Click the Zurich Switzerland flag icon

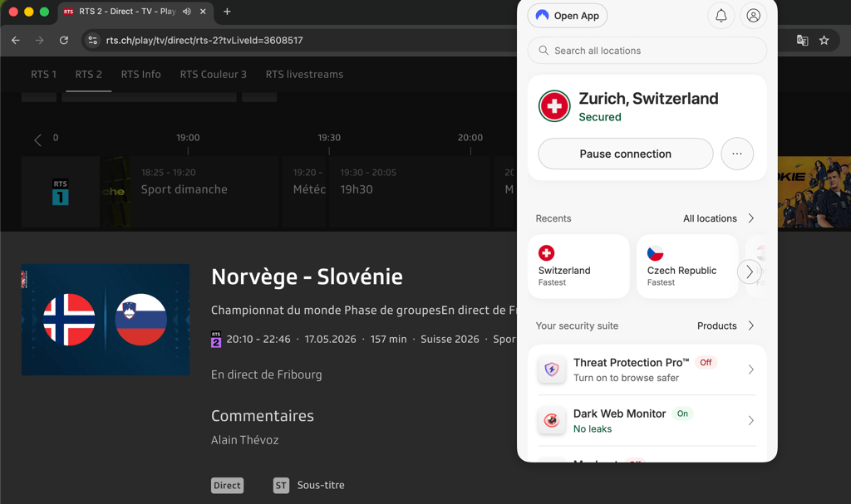(x=554, y=106)
